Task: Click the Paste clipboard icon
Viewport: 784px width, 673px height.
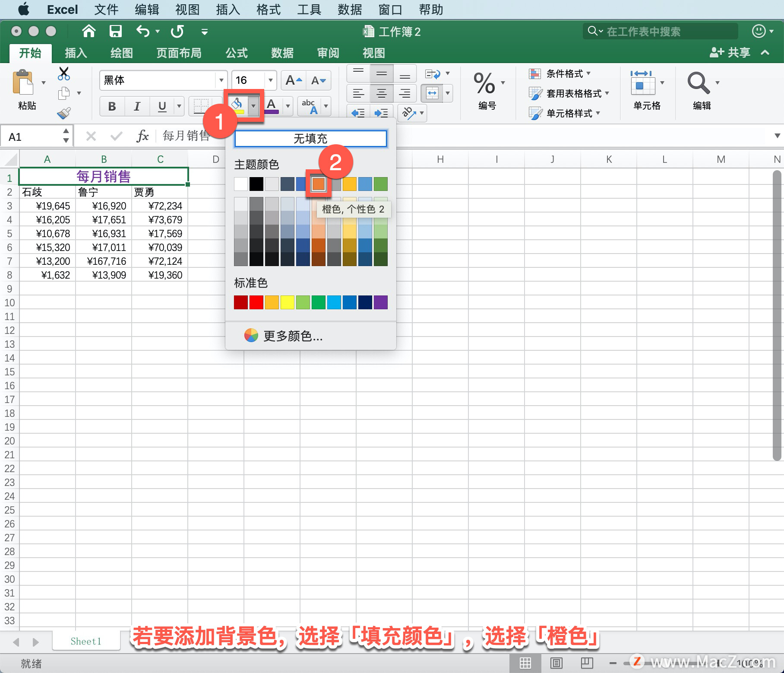Action: (x=23, y=83)
